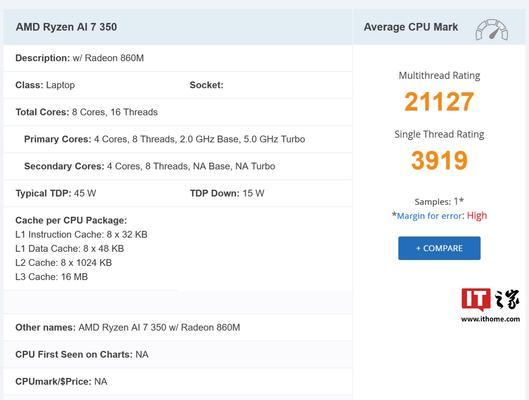Click the Average CPU Mark header
529x400 pixels.
point(411,27)
